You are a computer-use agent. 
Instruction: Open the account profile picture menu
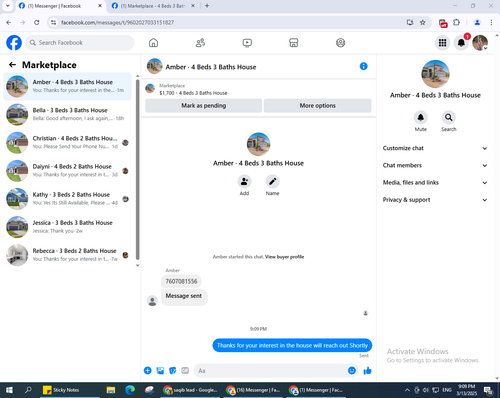click(480, 43)
